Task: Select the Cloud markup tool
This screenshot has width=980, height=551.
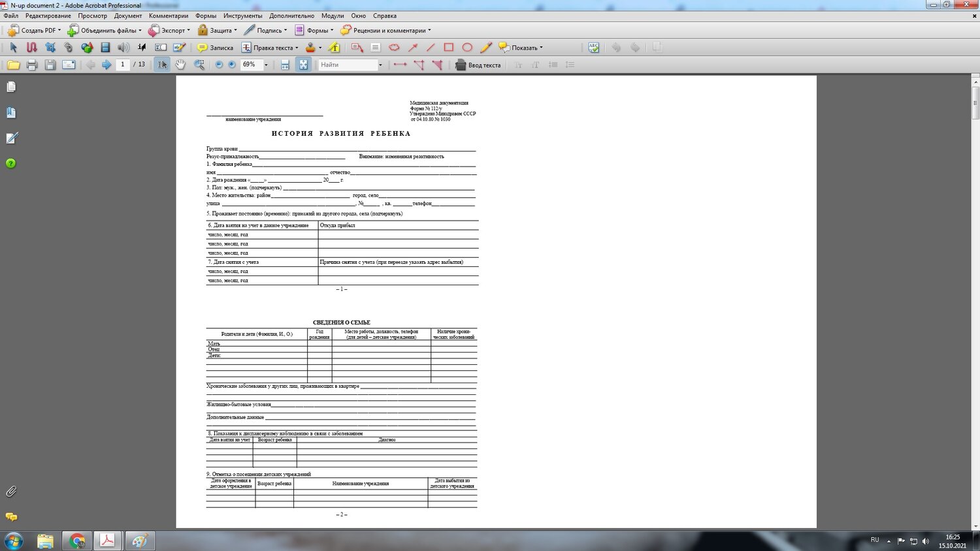Action: (394, 48)
